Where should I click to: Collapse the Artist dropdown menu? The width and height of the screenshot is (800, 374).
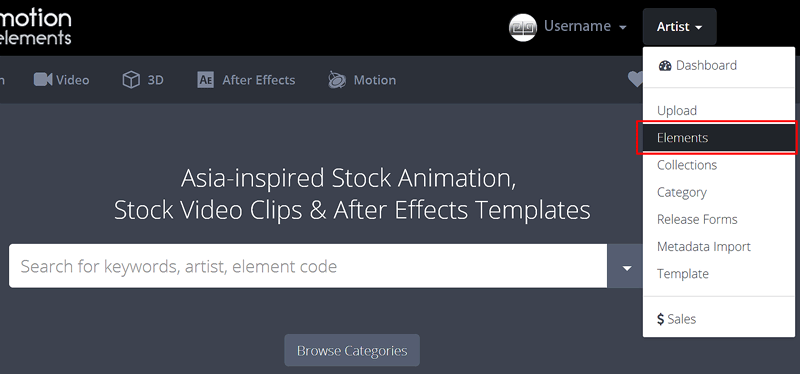(680, 27)
